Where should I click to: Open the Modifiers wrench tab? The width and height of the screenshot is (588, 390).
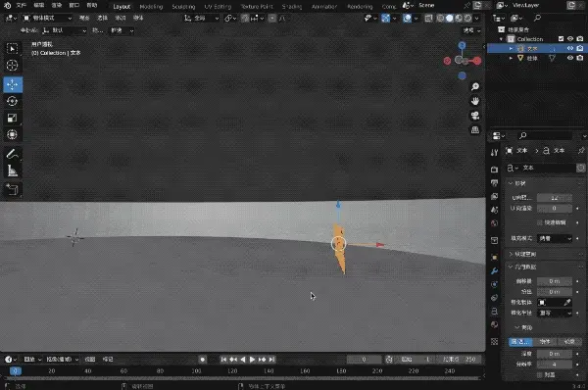click(x=494, y=270)
